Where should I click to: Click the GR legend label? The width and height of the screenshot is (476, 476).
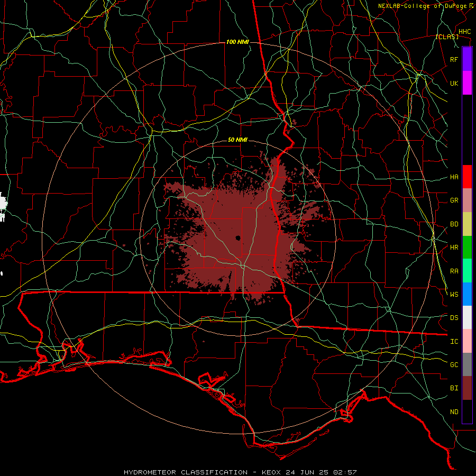[x=454, y=200]
